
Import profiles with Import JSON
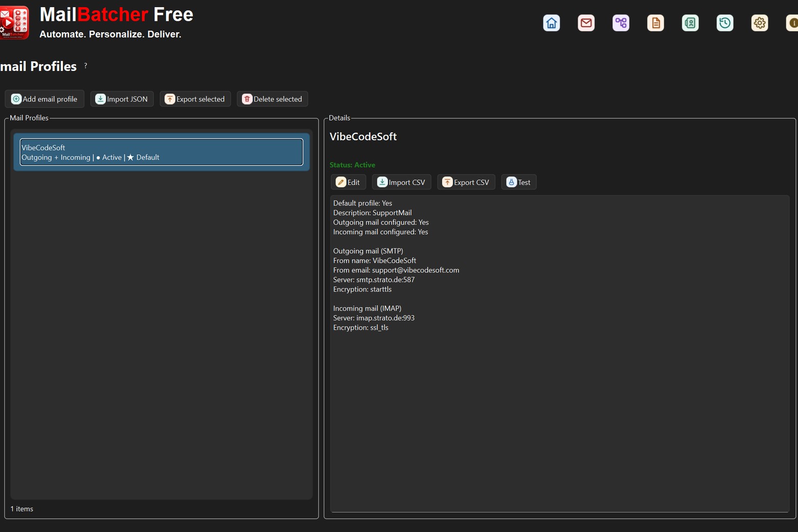122,99
